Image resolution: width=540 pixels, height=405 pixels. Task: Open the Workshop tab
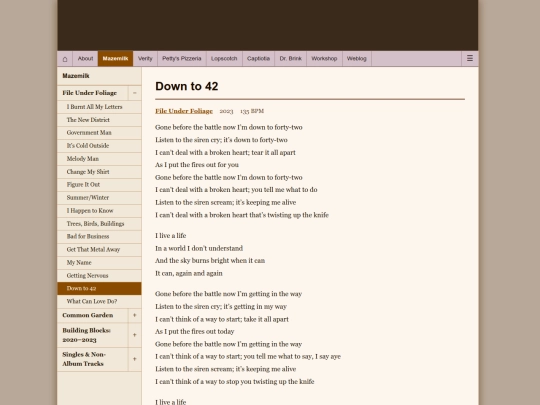[x=324, y=59]
